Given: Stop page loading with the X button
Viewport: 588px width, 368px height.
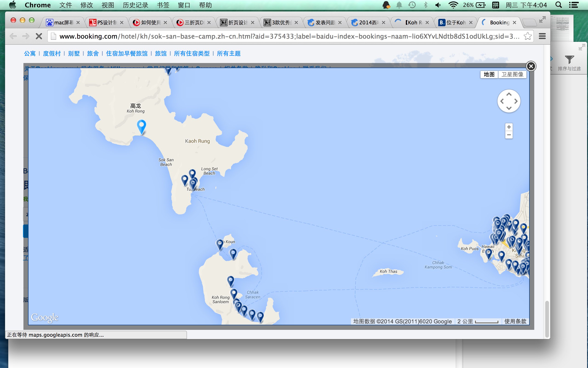Looking at the screenshot, I should pos(39,36).
